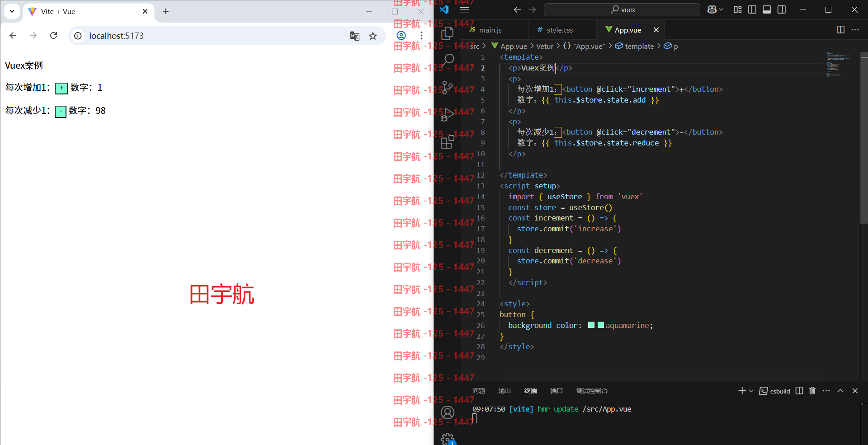Click the second aquamarine color swatch
Image resolution: width=868 pixels, height=445 pixels.
(601, 325)
